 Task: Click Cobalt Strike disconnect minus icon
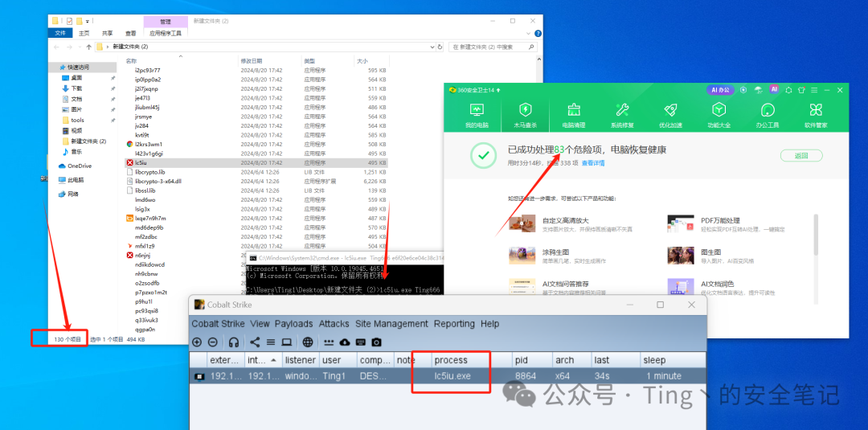pyautogui.click(x=212, y=342)
